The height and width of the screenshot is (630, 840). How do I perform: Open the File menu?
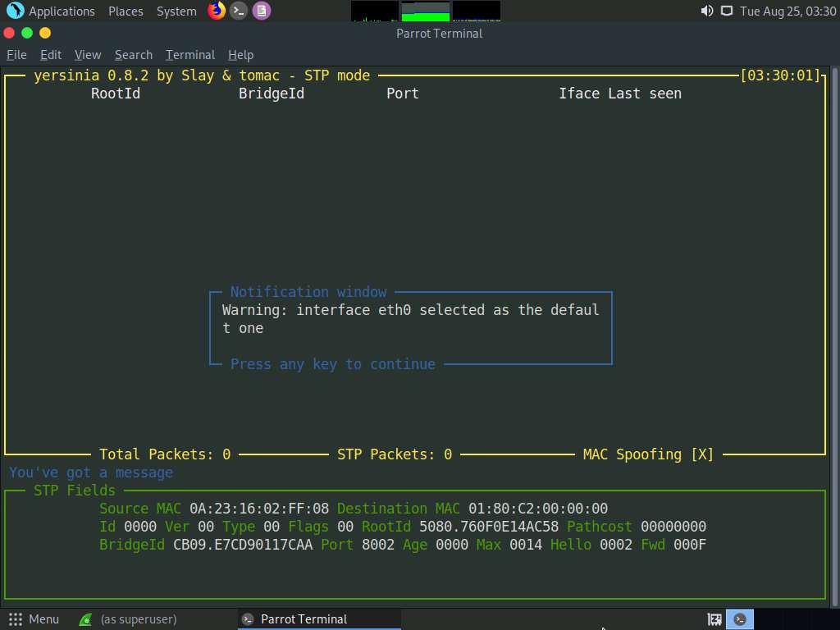point(16,55)
